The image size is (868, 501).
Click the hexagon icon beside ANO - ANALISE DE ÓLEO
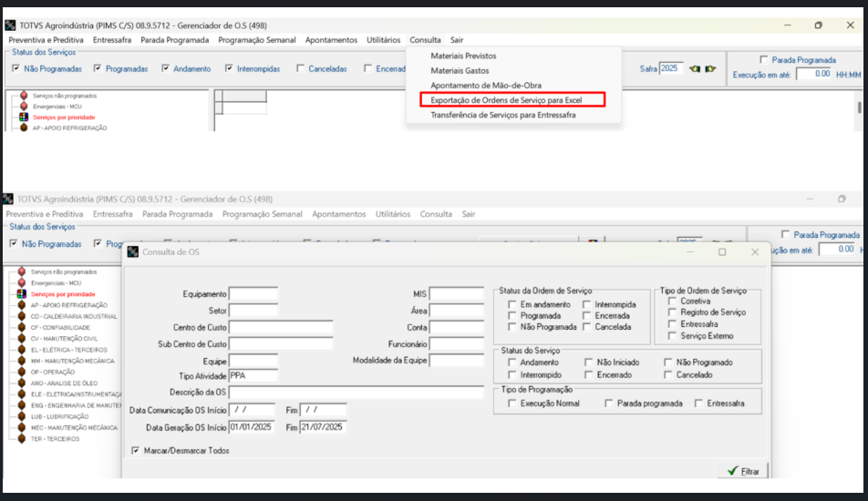point(22,383)
